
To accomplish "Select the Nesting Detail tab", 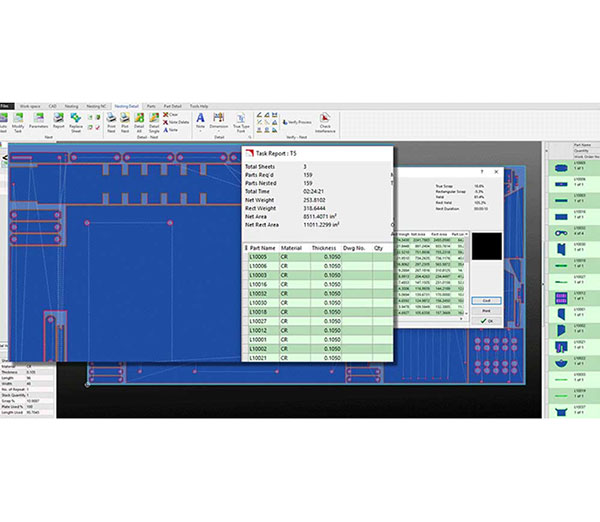I will 127,106.
